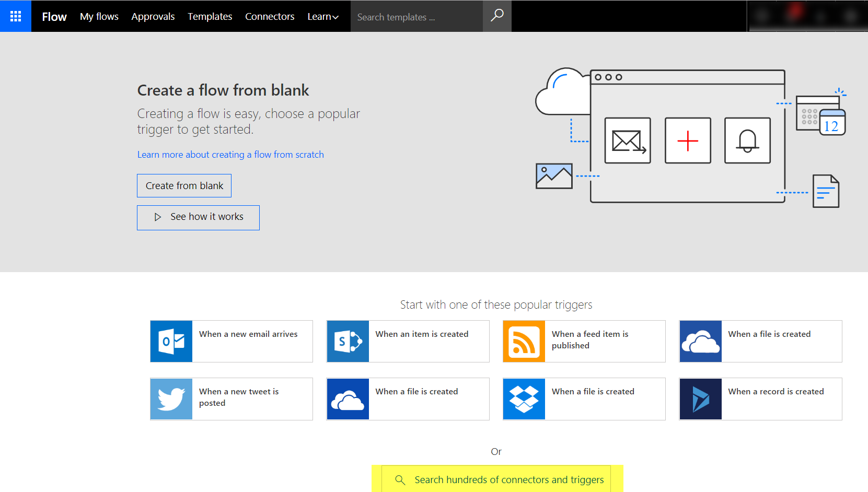Click the RSS feed icon tile

click(524, 342)
